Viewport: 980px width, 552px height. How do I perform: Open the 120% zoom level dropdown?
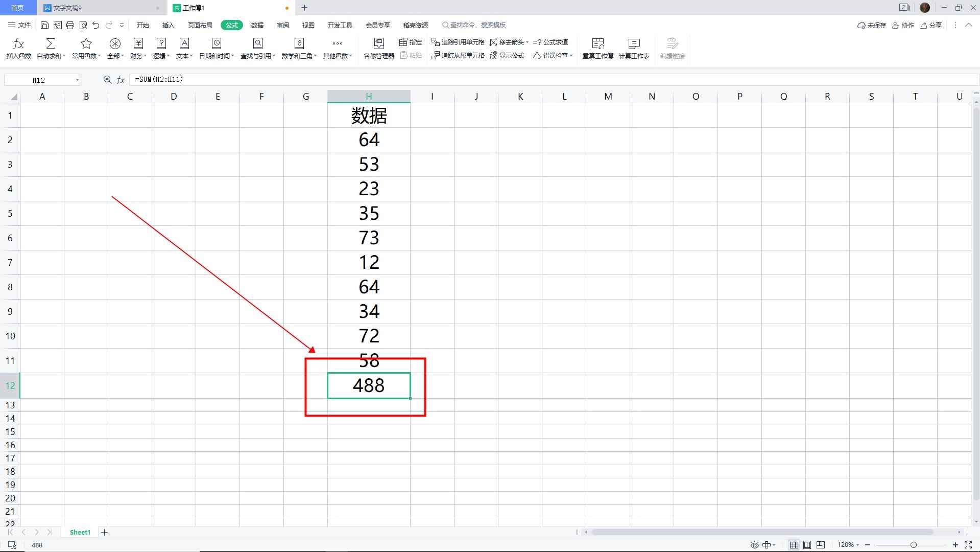848,545
